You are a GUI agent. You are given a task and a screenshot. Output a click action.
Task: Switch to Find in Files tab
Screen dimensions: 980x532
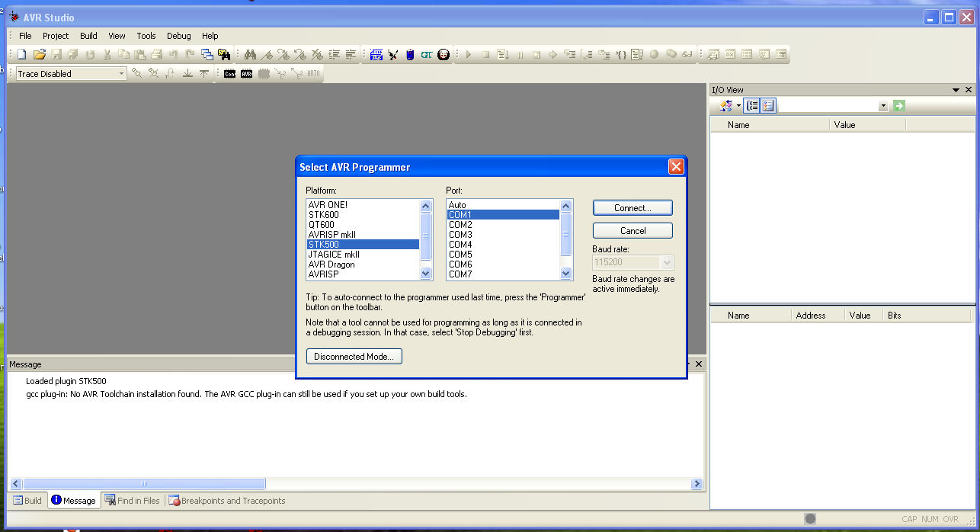click(133, 501)
